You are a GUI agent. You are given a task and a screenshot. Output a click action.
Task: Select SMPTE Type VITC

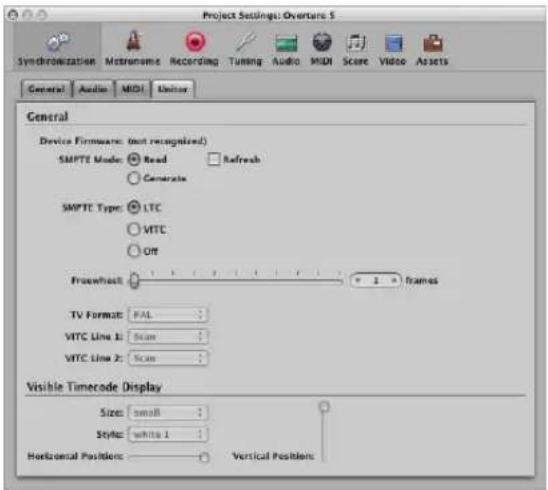134,229
